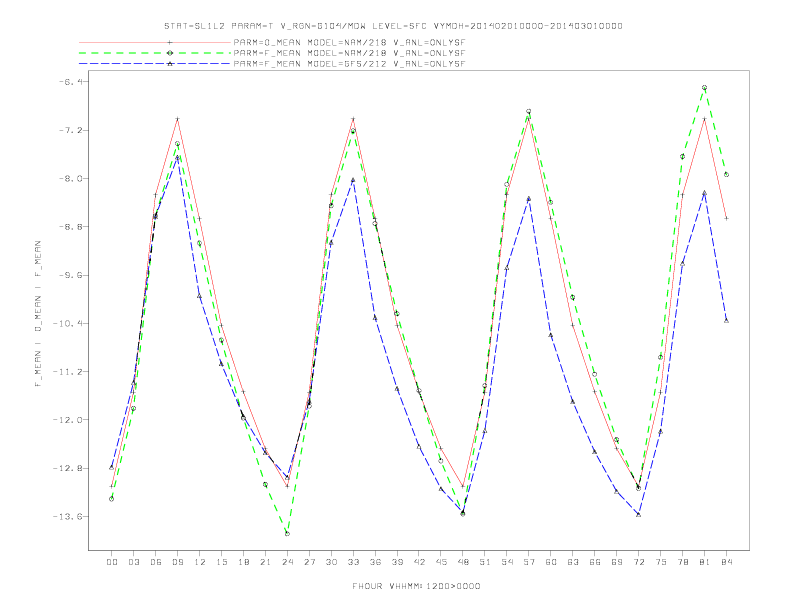
Task: Click blue triangle marker at hour 84
Action: tap(726, 321)
